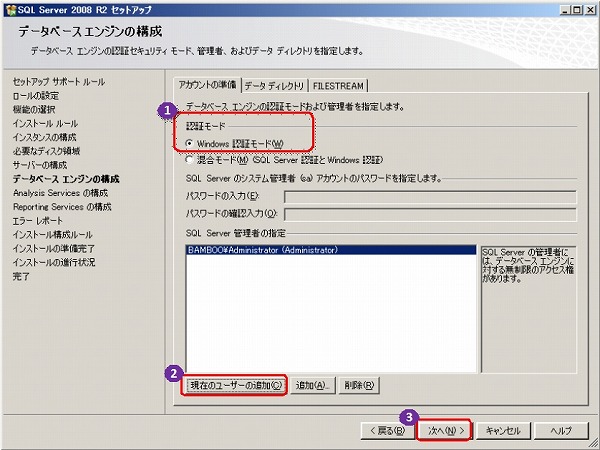Open ヘルプ button
The height and width of the screenshot is (450, 600).
click(x=561, y=431)
